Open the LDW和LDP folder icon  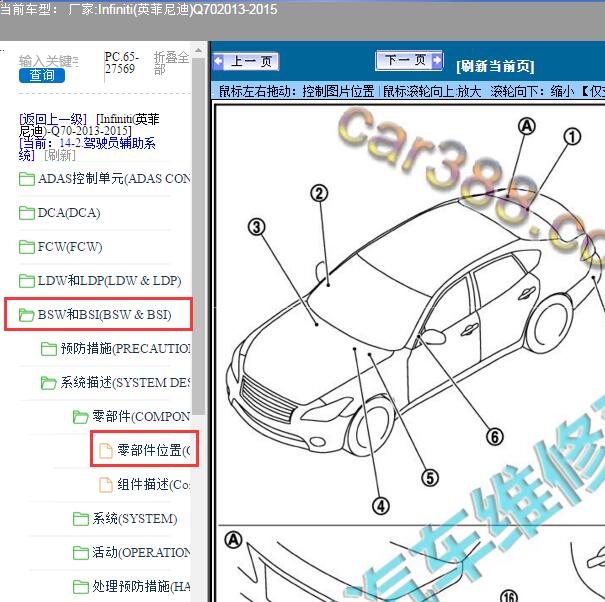click(x=27, y=281)
